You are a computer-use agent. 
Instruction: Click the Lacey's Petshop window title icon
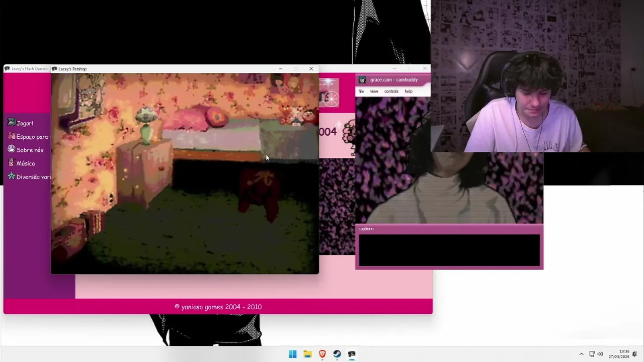click(x=55, y=69)
